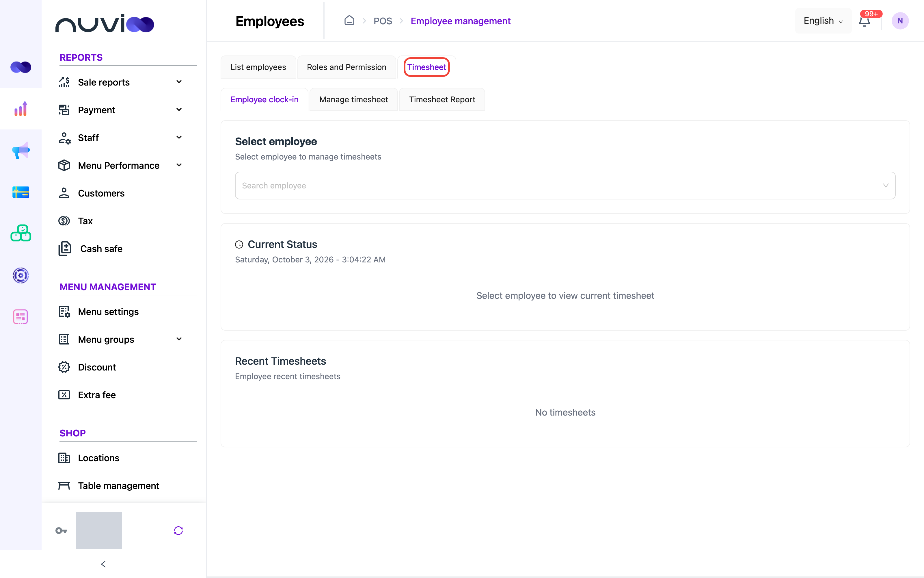The width and height of the screenshot is (924, 578).
Task: Select Employee clock-in sub-tab
Action: click(x=264, y=99)
